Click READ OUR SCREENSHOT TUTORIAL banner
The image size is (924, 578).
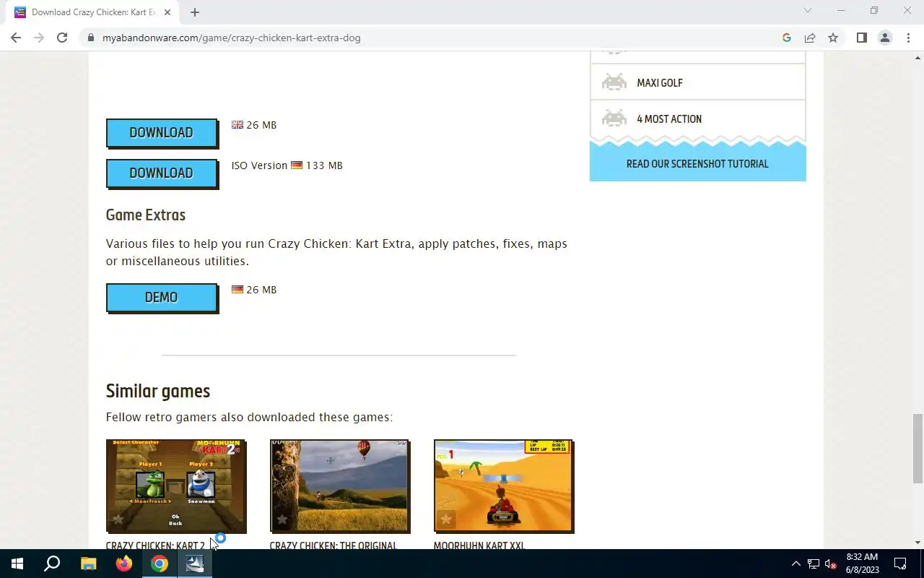pyautogui.click(x=697, y=163)
